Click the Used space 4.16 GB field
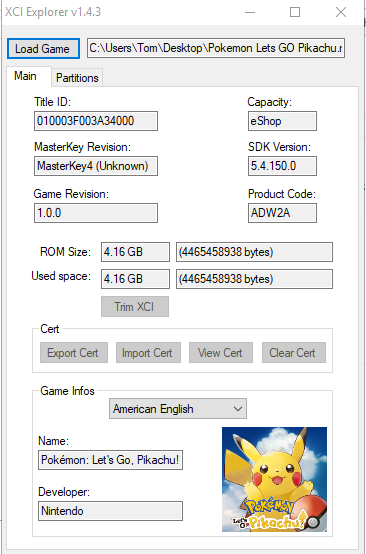Image resolution: width=366 pixels, height=554 pixels. [x=135, y=279]
